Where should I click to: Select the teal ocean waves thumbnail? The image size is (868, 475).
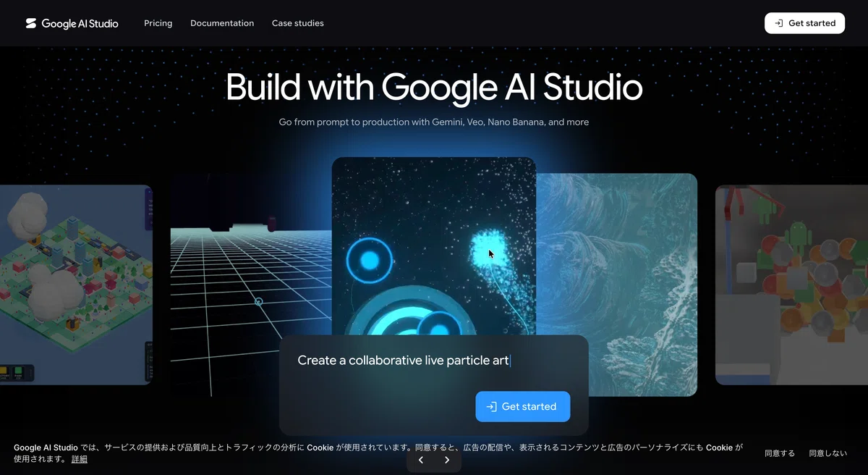617,285
